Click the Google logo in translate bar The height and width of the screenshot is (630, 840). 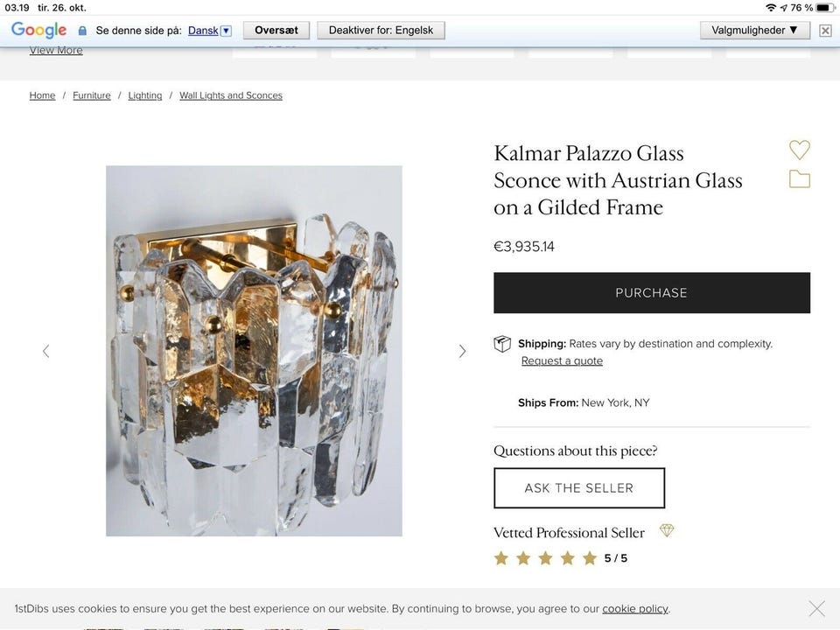point(38,31)
